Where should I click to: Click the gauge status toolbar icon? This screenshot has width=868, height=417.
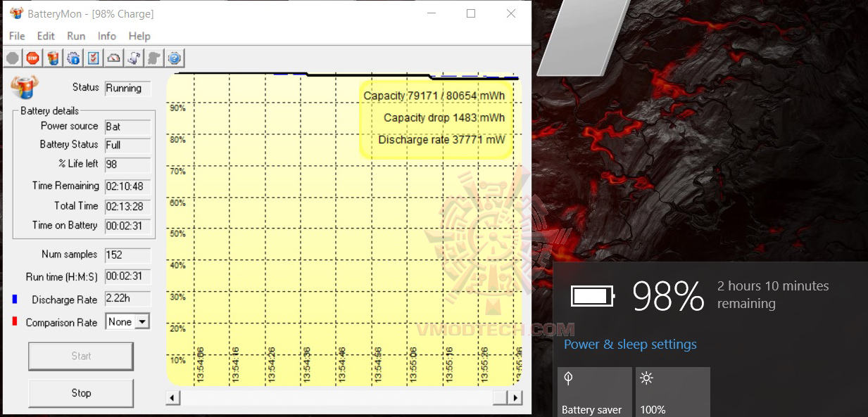click(x=113, y=58)
